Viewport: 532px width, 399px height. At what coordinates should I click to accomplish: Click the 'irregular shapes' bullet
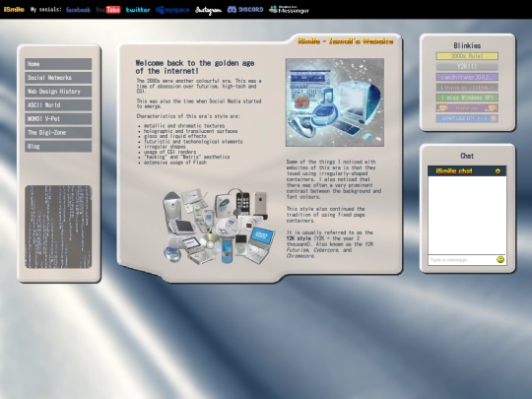pyautogui.click(x=165, y=147)
